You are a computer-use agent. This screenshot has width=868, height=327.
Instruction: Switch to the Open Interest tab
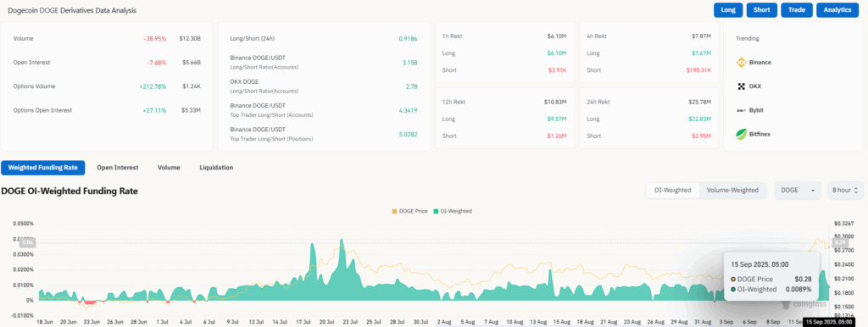pos(117,167)
